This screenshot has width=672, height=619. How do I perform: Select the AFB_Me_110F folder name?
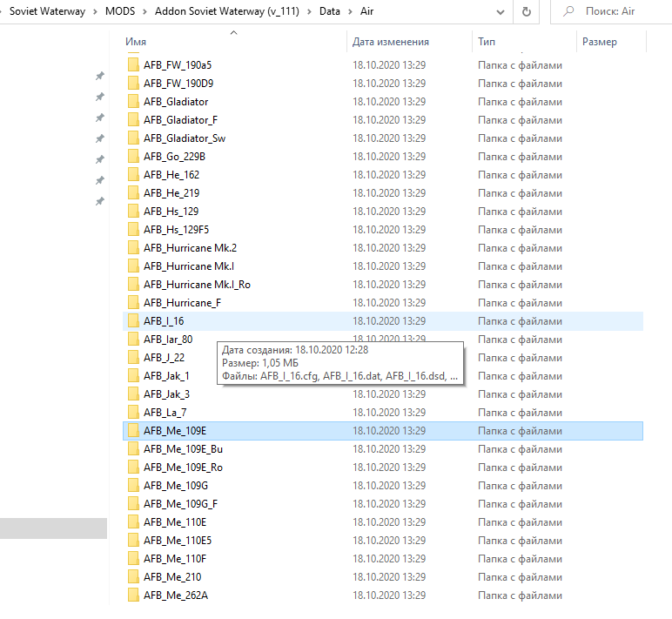(175, 559)
